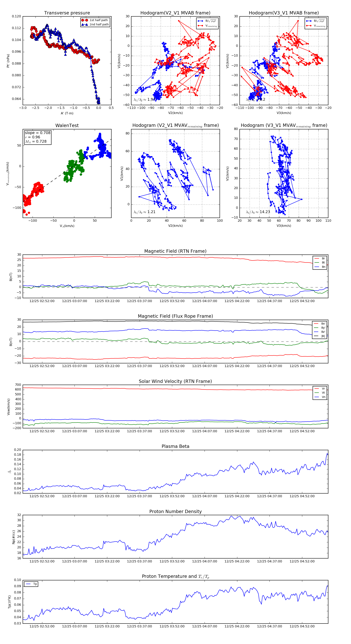Select the '2nd half path' legend entry
Viewport: 351px width, 644px height.
coord(95,25)
